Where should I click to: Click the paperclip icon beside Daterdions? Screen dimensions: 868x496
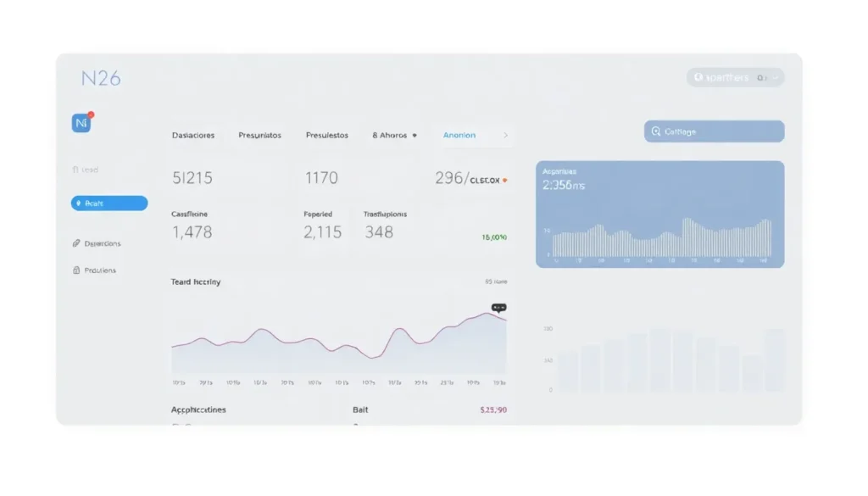pyautogui.click(x=75, y=243)
